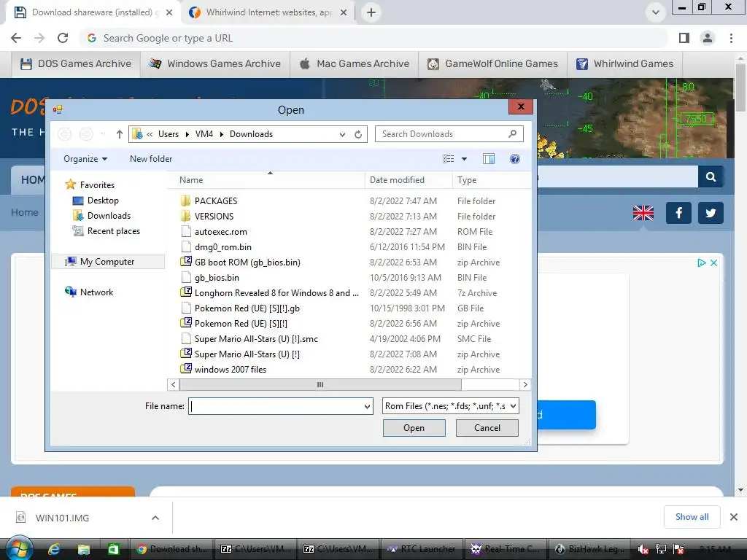
Task: Open the dialog help question mark icon
Action: tap(514, 159)
